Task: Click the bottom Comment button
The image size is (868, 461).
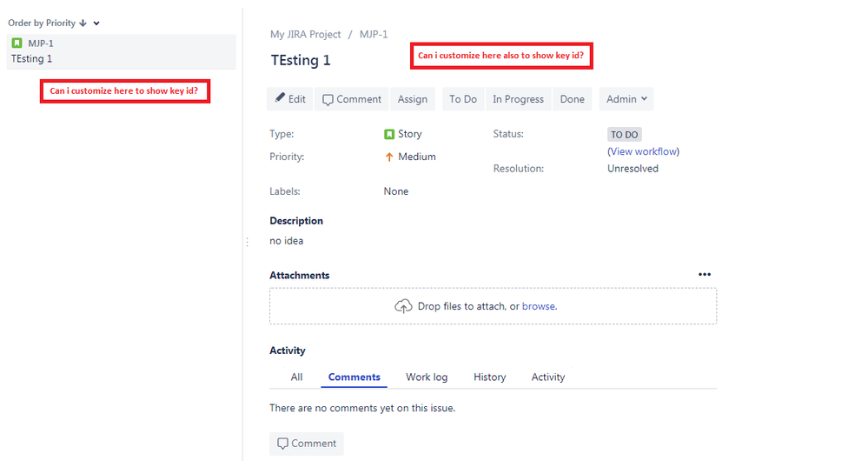Action: click(x=307, y=444)
